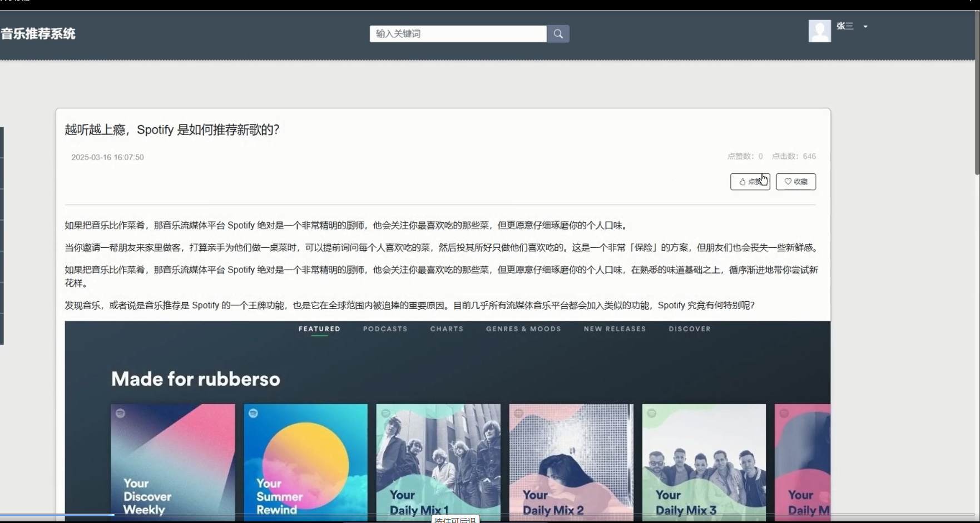Click Spotify logo on Daily Mix 1 card

(386, 413)
